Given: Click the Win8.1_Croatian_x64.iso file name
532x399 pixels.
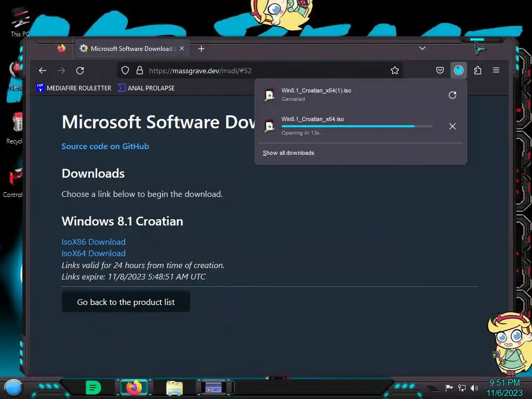Looking at the screenshot, I should click(x=312, y=119).
